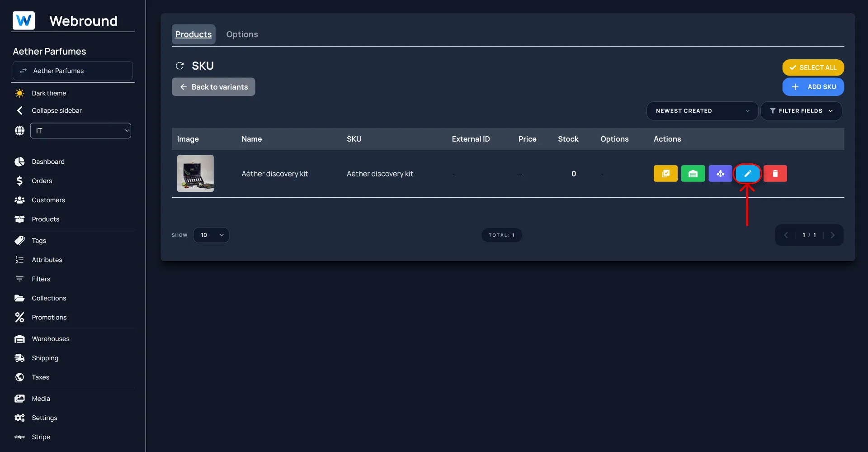Click the purple options action icon

tap(720, 174)
